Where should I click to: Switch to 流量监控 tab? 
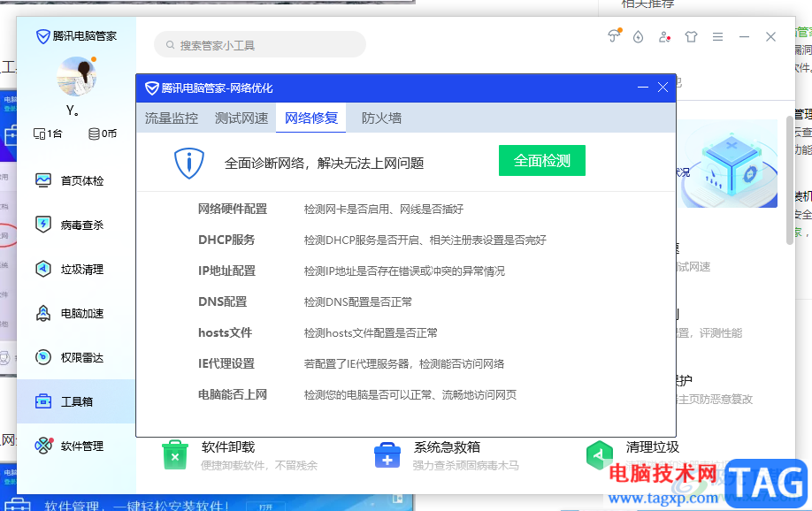pyautogui.click(x=172, y=118)
